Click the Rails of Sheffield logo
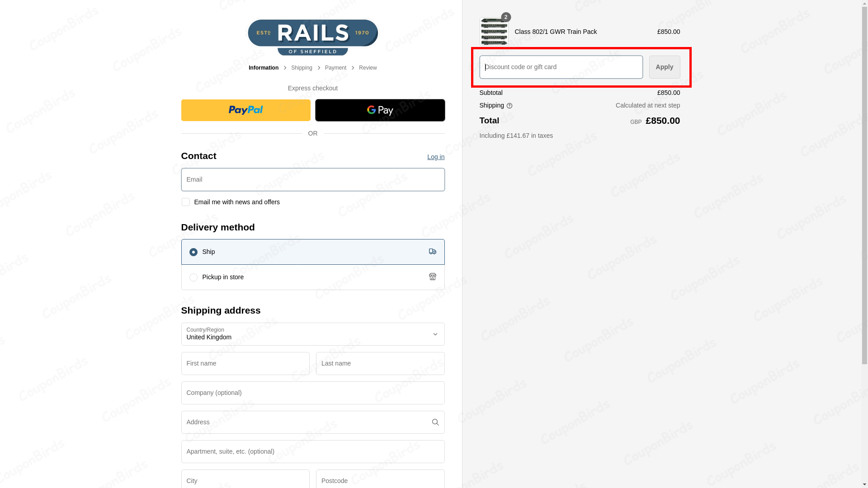The image size is (868, 488). (x=312, y=36)
